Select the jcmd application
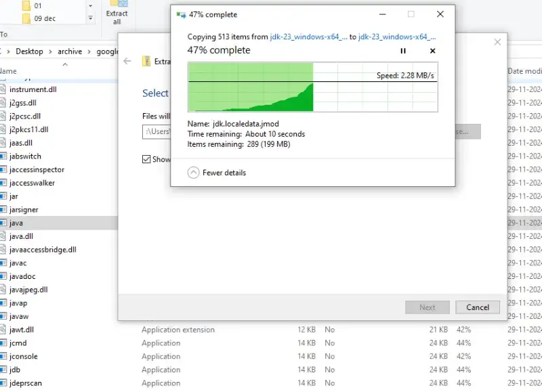Image resolution: width=542 pixels, height=392 pixels. coord(18,343)
